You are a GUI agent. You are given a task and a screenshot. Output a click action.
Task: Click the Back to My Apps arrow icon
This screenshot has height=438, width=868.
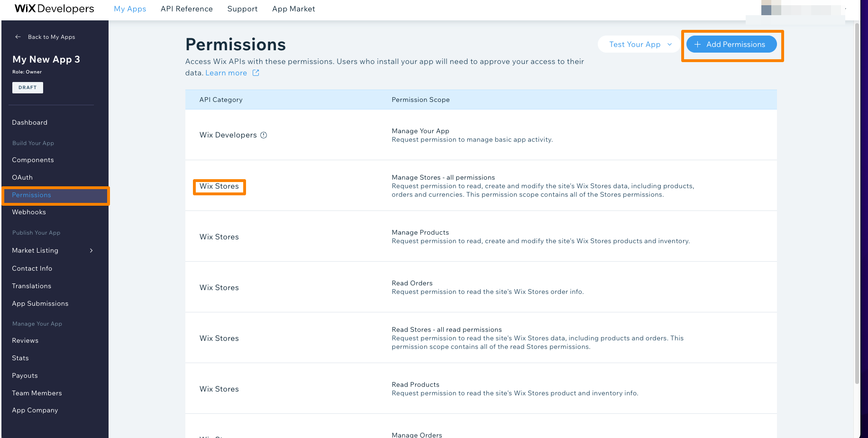point(18,37)
